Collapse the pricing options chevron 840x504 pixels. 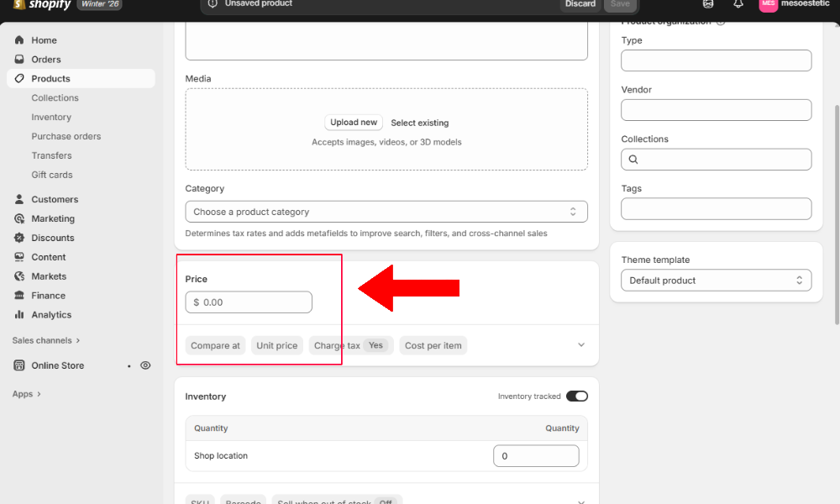tap(580, 344)
